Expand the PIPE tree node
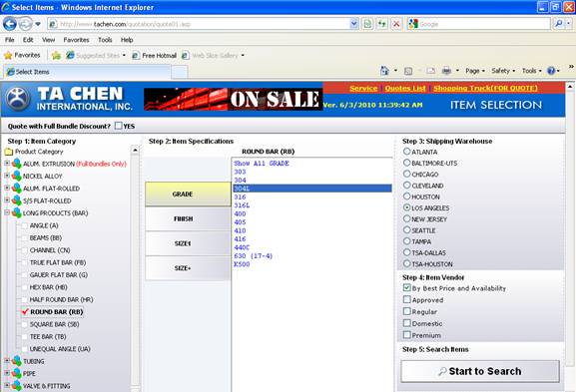The width and height of the screenshot is (576, 392). 7,373
